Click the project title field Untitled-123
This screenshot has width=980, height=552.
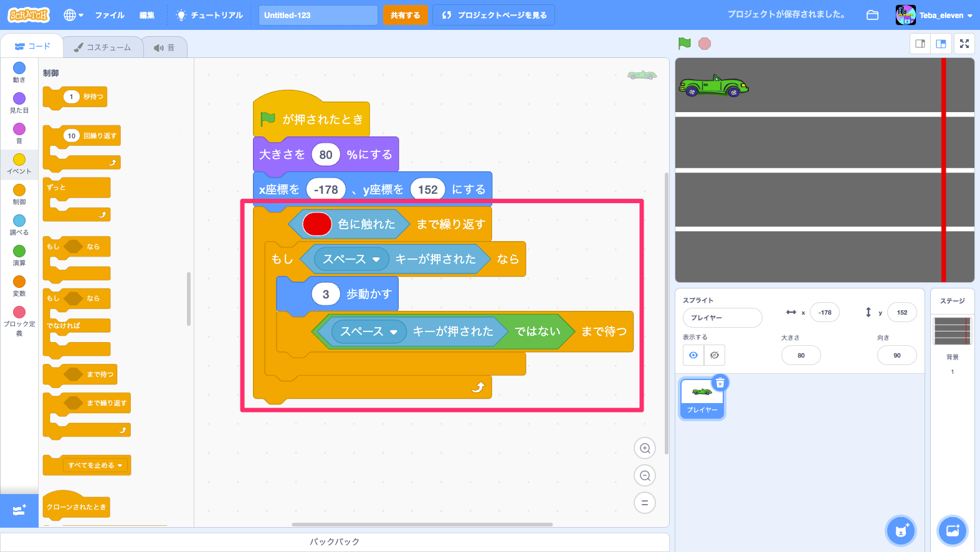tap(318, 15)
